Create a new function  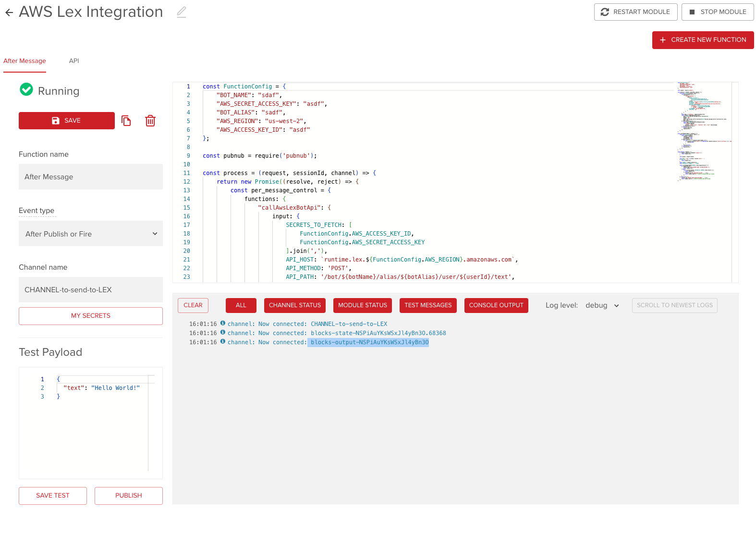click(x=703, y=40)
